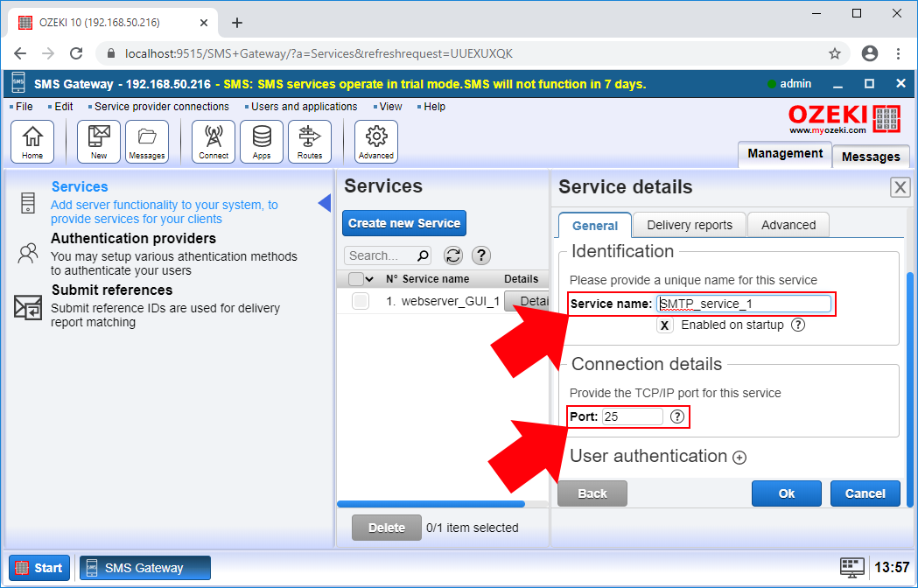Click the browser reload button

76,54
